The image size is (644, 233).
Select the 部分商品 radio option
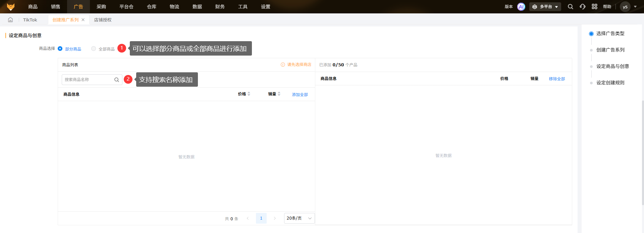(x=60, y=49)
